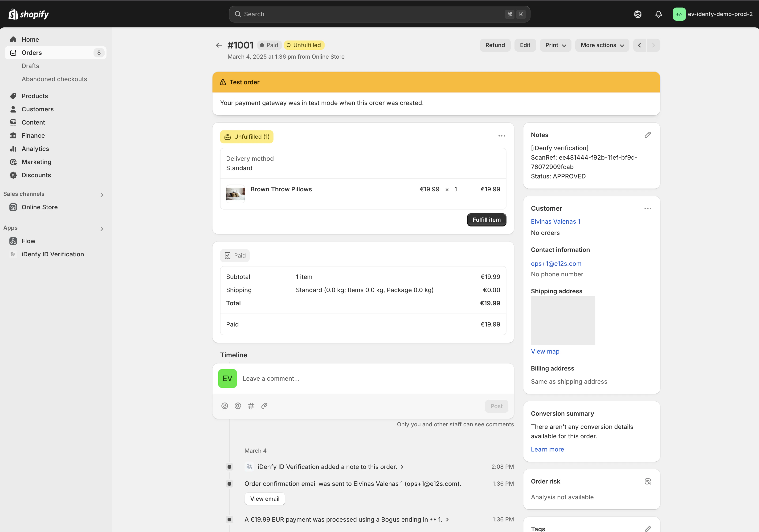Open the Elvinas Valenas 1 customer link
Image resolution: width=759 pixels, height=532 pixels.
pyautogui.click(x=555, y=221)
